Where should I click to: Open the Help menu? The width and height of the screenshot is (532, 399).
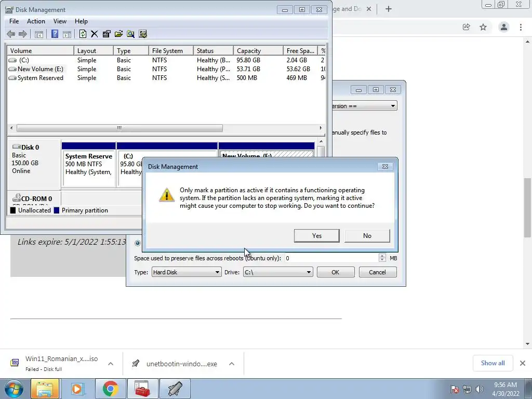click(x=81, y=21)
